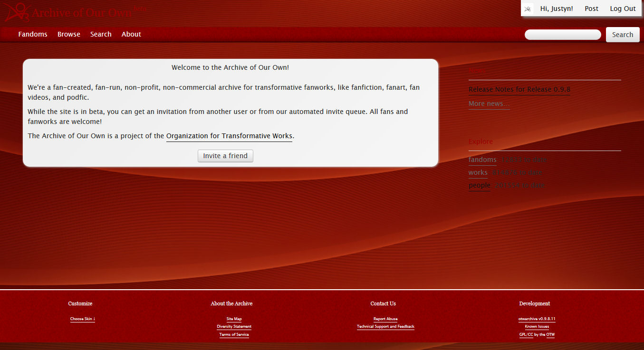Click the Archive of Our Own logo icon
Image resolution: width=644 pixels, height=350 pixels.
17,12
